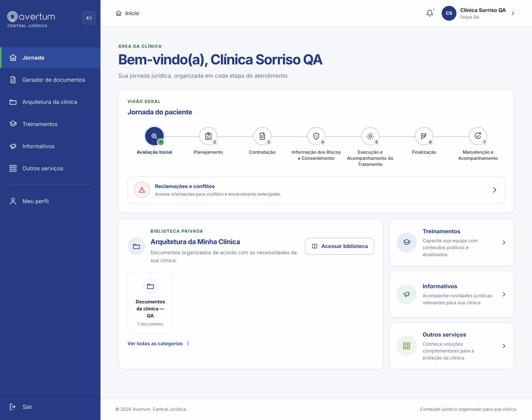532x420 pixels.
Task: Open the Treinamentos card
Action: click(x=452, y=242)
